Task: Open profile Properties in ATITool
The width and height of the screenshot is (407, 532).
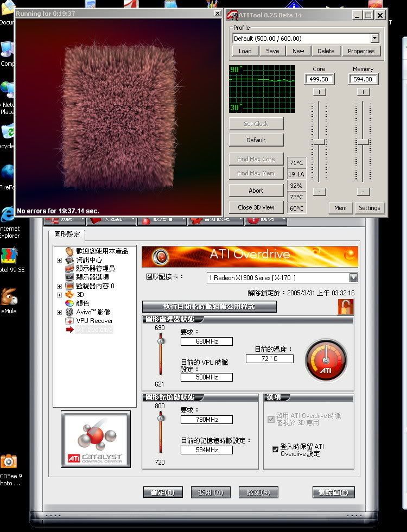Action: coord(361,51)
